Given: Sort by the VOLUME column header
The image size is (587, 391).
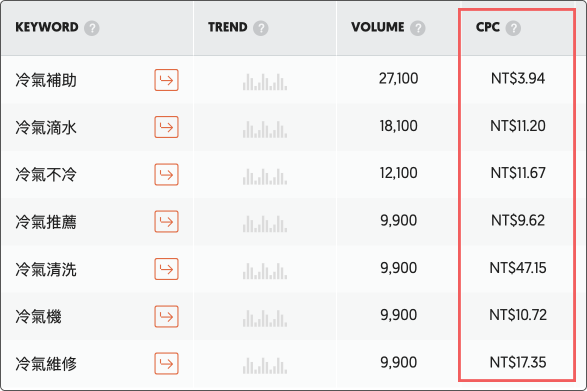Looking at the screenshot, I should click(x=377, y=27).
